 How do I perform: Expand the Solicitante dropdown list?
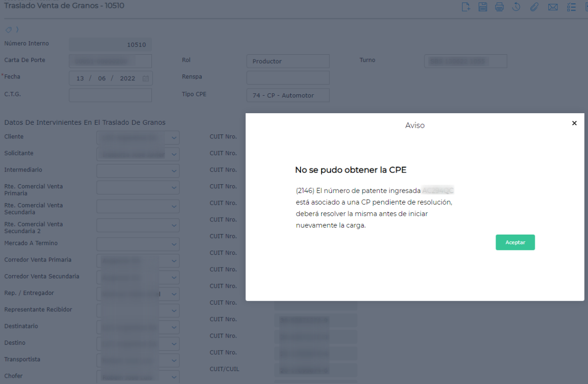pos(174,155)
